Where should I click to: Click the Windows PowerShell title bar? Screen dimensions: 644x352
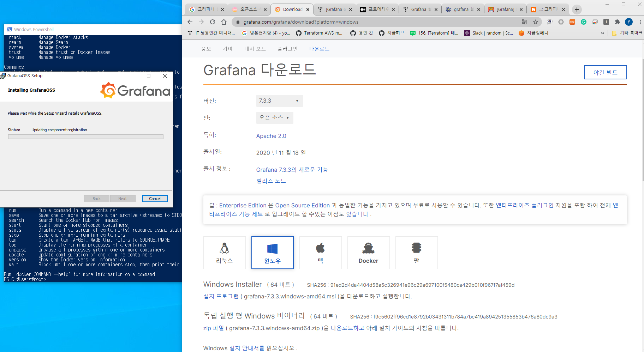pyautogui.click(x=93, y=29)
